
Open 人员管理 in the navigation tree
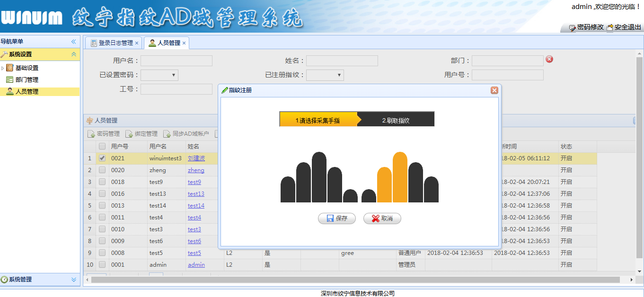[27, 92]
